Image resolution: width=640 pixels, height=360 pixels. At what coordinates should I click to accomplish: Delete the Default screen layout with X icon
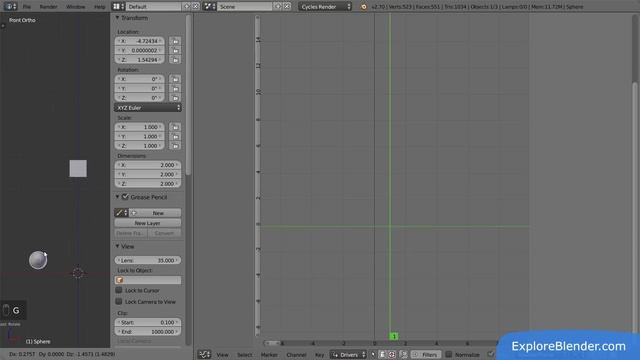coord(196,7)
